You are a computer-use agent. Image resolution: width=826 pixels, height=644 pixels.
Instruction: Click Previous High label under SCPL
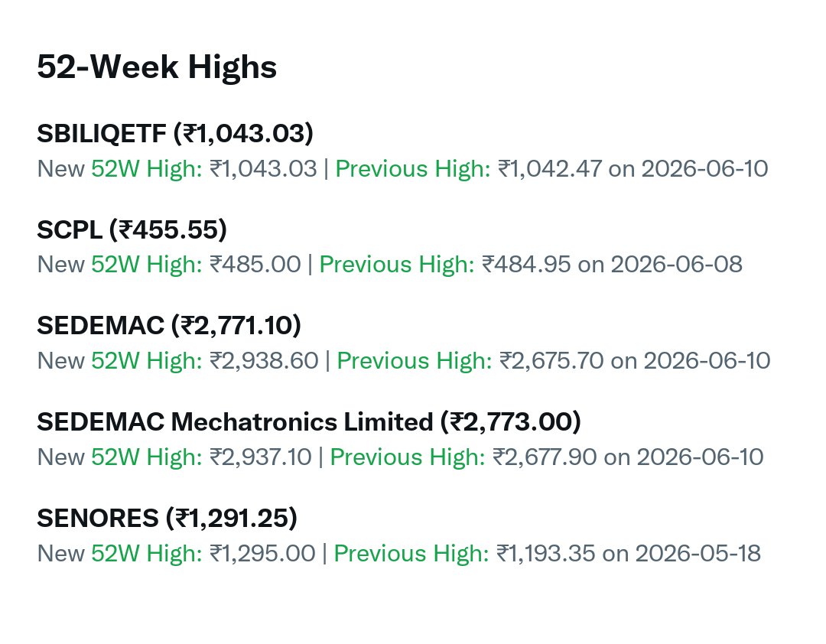397,264
